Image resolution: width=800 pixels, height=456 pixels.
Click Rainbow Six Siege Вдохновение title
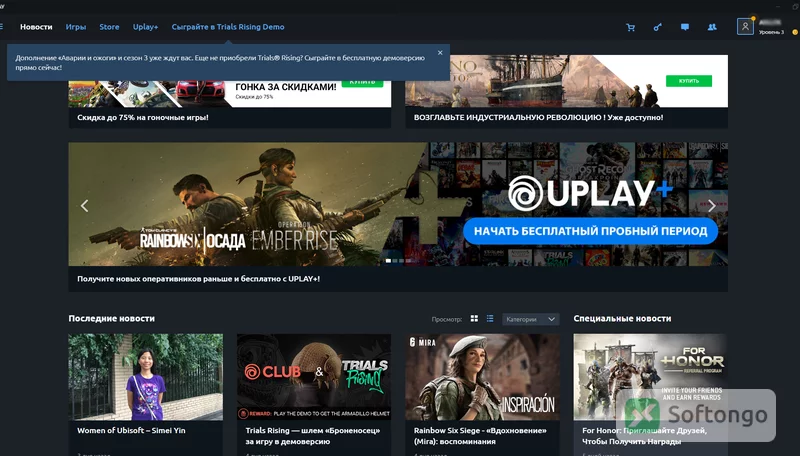click(x=480, y=436)
